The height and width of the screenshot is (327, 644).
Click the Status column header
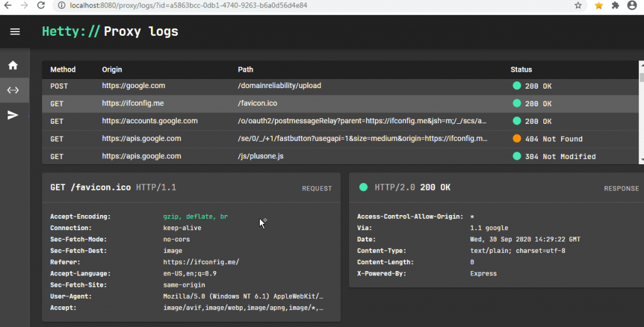tap(521, 69)
